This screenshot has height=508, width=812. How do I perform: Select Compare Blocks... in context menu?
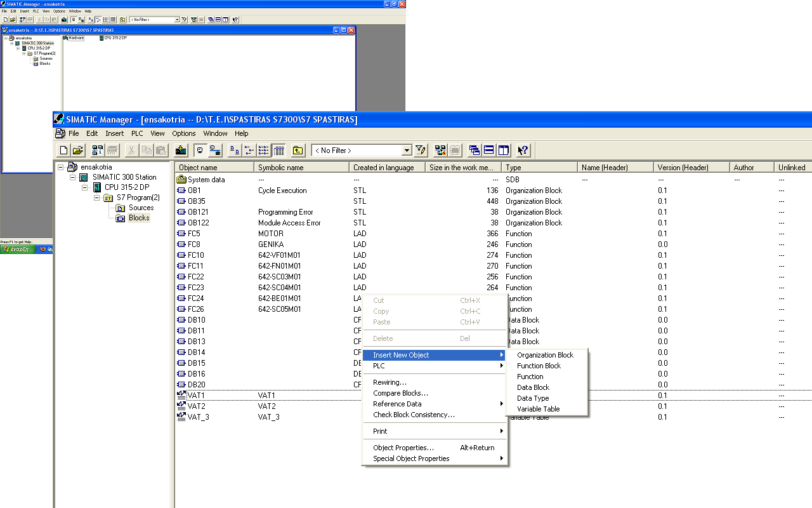click(435, 393)
